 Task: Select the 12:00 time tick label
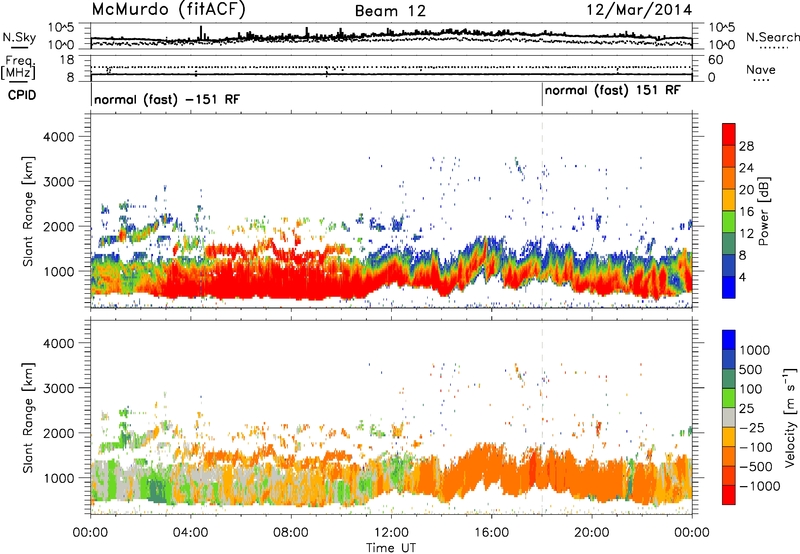pos(391,533)
